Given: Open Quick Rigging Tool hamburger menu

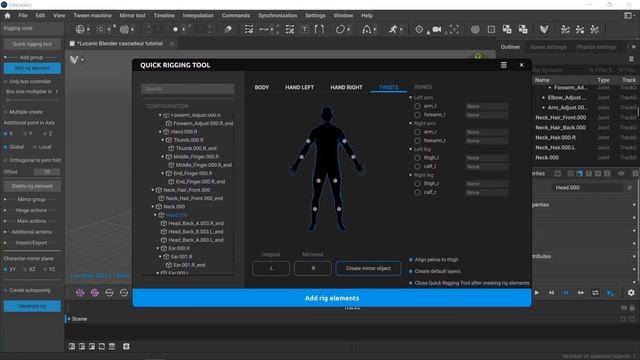Looking at the screenshot, I should (504, 65).
